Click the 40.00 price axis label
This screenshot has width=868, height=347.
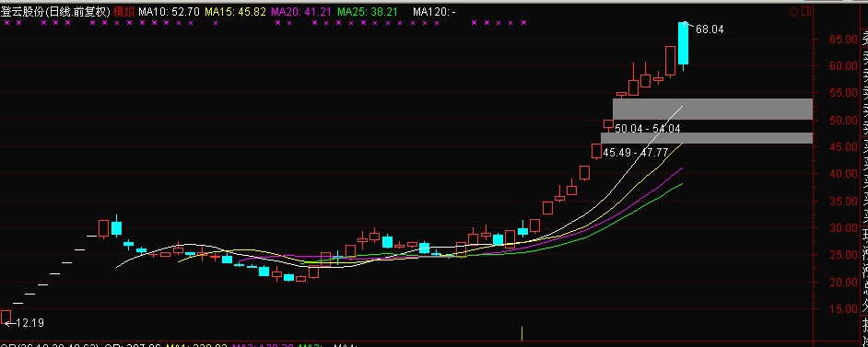click(x=843, y=173)
